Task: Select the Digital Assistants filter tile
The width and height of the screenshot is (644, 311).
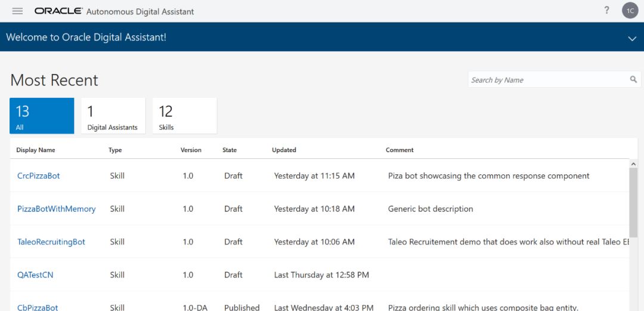Action: [x=113, y=116]
